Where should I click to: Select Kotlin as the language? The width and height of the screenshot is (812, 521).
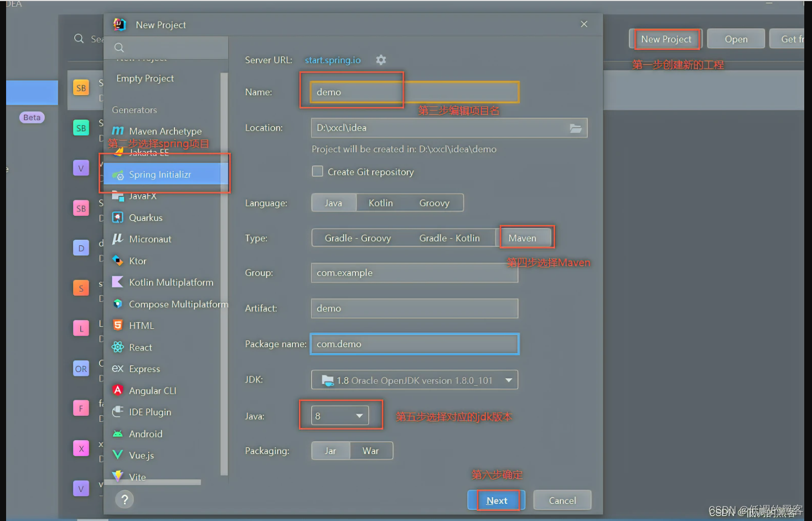[x=381, y=203]
